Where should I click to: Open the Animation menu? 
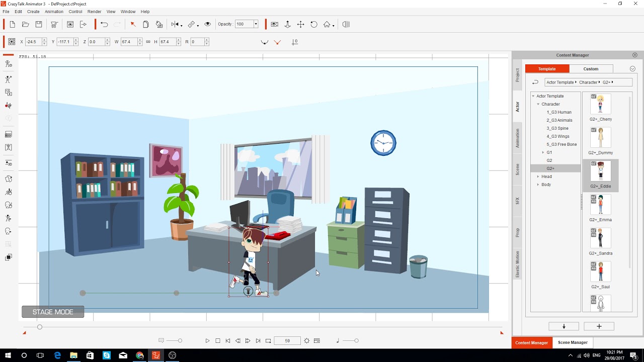coord(53,11)
